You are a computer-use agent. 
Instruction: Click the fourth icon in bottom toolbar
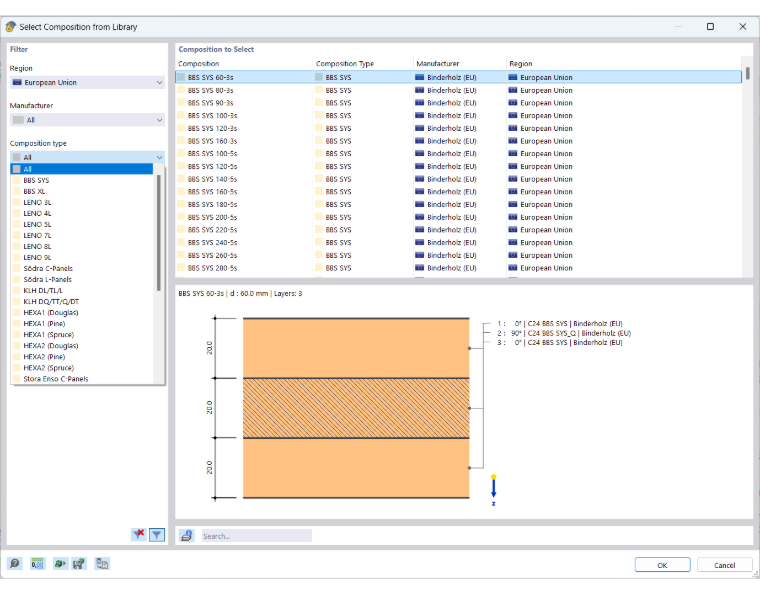click(x=79, y=563)
